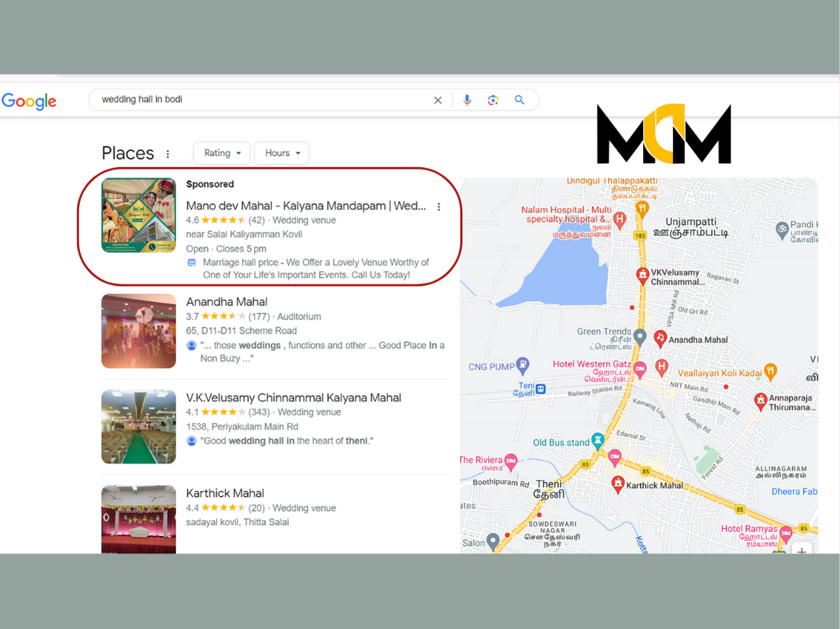Click the "near Salai Kaliyamman Kovil" address
The height and width of the screenshot is (629, 840).
pos(243,234)
